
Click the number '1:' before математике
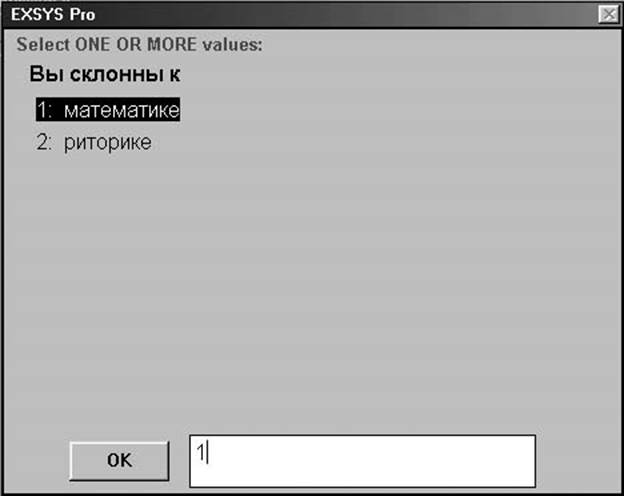tap(45, 109)
